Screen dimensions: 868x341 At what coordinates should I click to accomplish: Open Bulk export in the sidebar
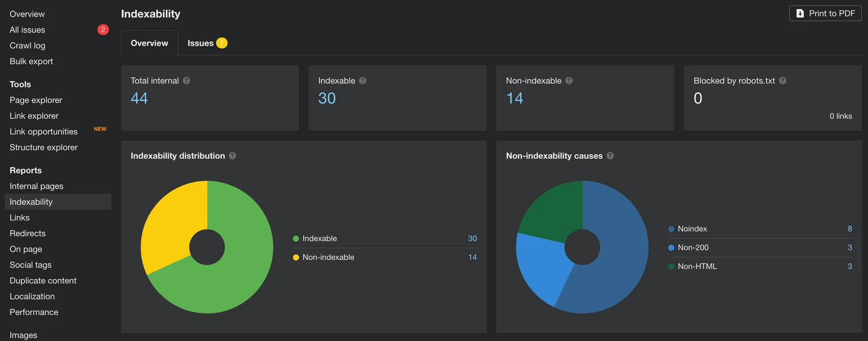click(x=31, y=61)
